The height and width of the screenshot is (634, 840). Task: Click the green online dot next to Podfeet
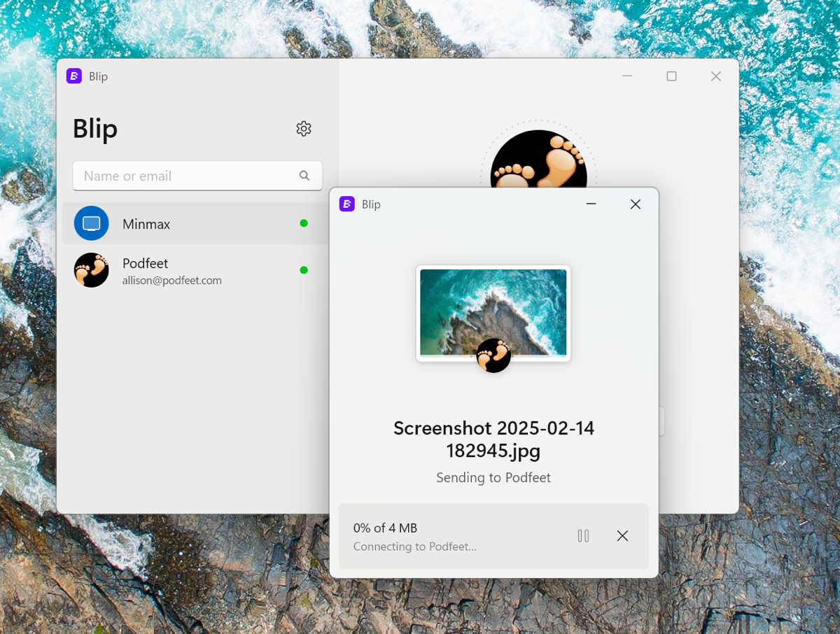pos(304,270)
